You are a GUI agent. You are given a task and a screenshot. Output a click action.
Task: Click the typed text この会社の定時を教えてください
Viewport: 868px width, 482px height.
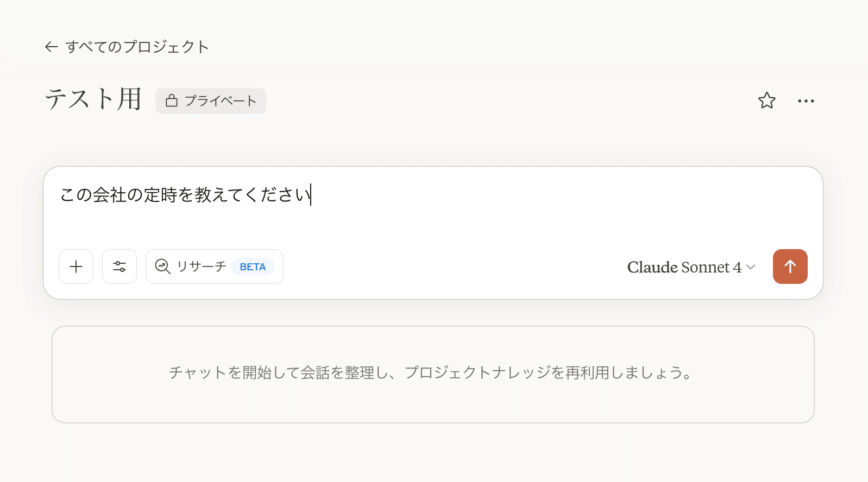[185, 195]
